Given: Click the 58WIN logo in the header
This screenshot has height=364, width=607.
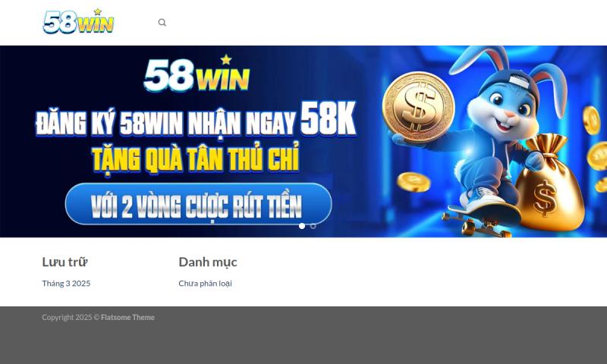Looking at the screenshot, I should 79,21.
